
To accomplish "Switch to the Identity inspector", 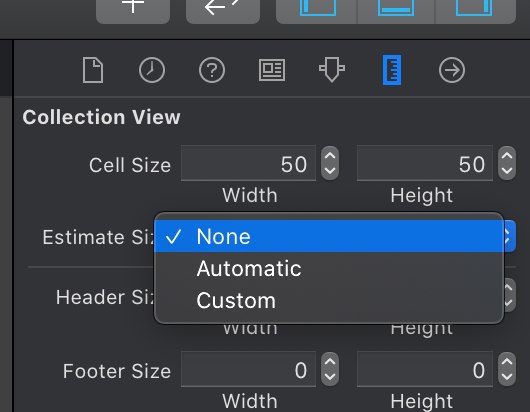I will click(272, 70).
